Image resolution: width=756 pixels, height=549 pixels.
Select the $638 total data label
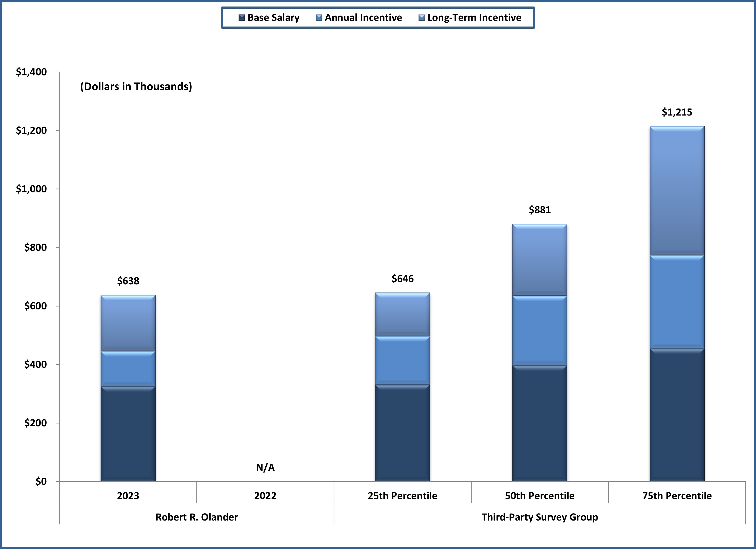128,281
